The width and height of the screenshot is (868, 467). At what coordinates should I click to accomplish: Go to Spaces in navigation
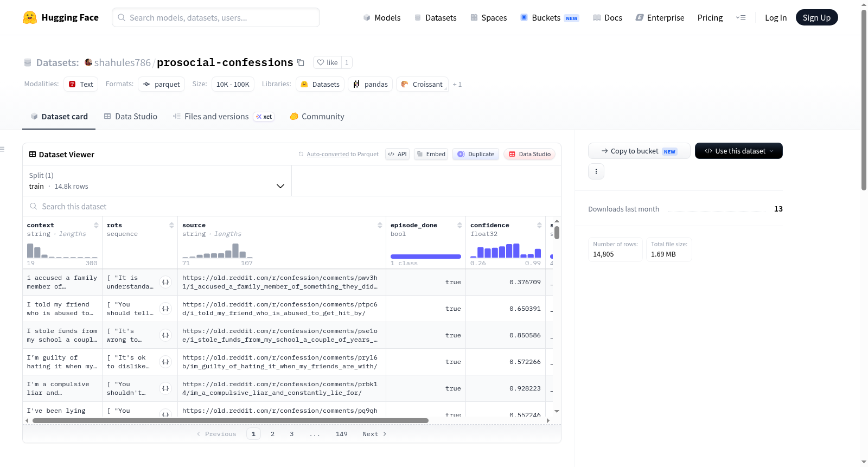tap(488, 17)
